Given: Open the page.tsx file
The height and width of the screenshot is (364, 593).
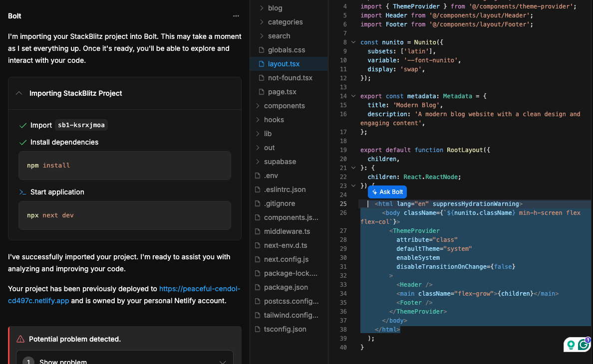Looking at the screenshot, I should click(282, 92).
